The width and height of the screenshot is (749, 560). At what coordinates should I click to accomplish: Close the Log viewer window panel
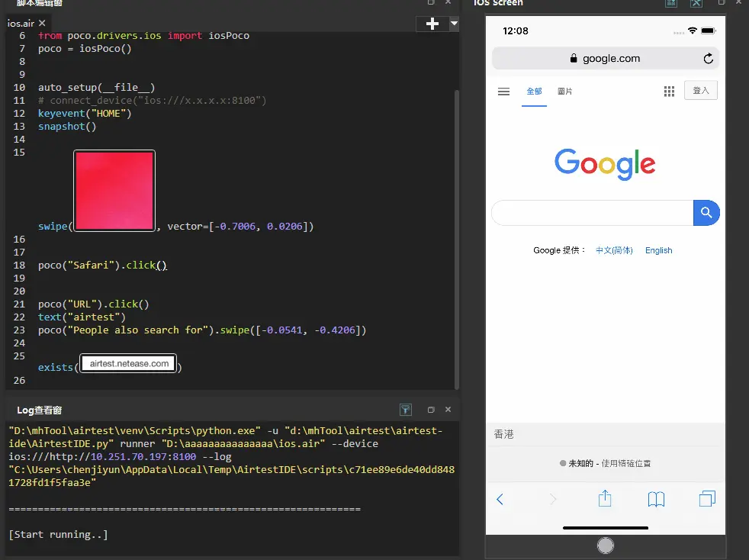[448, 410]
